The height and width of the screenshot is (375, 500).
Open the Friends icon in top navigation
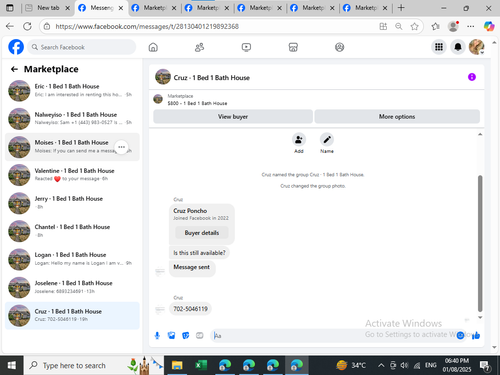click(x=199, y=47)
